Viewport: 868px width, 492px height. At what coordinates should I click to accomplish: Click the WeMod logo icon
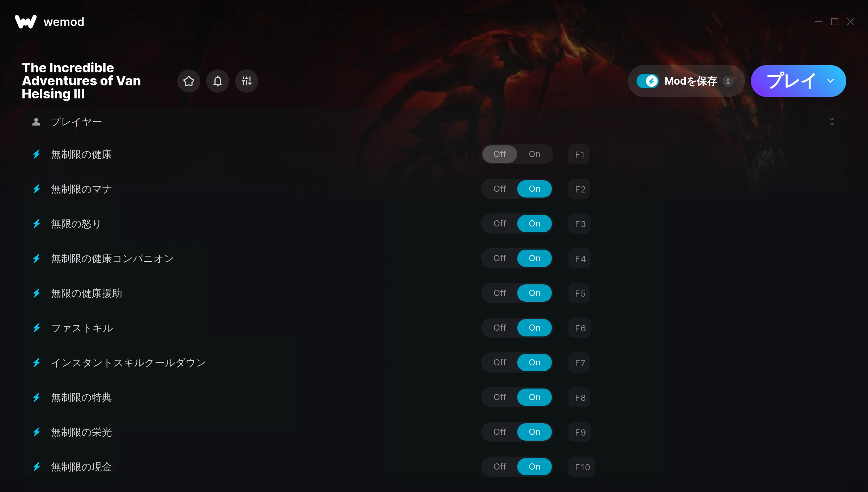[x=26, y=22]
